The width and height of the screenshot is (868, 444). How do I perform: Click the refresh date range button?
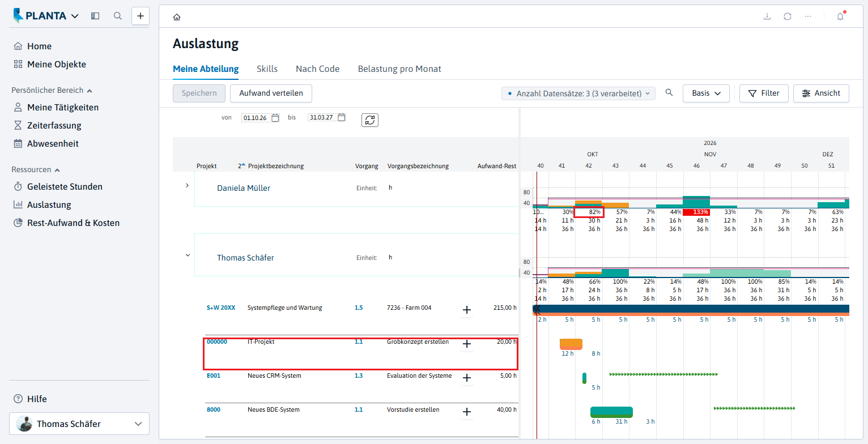370,120
